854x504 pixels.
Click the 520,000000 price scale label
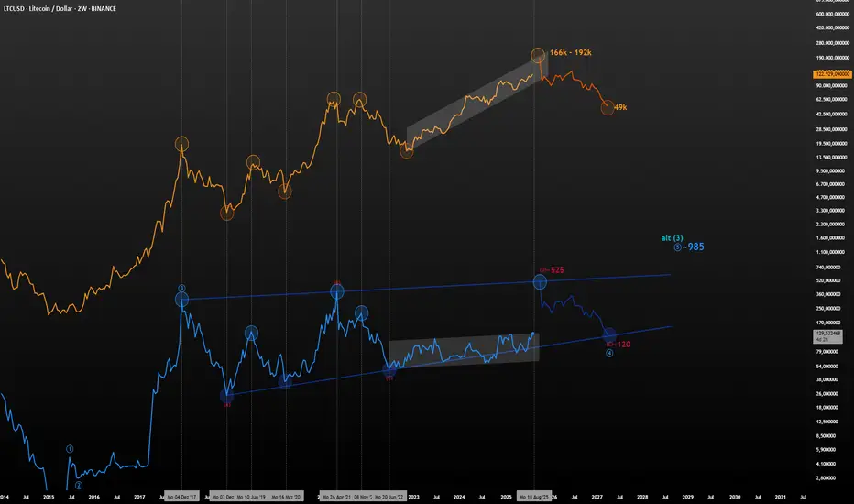tap(828, 280)
